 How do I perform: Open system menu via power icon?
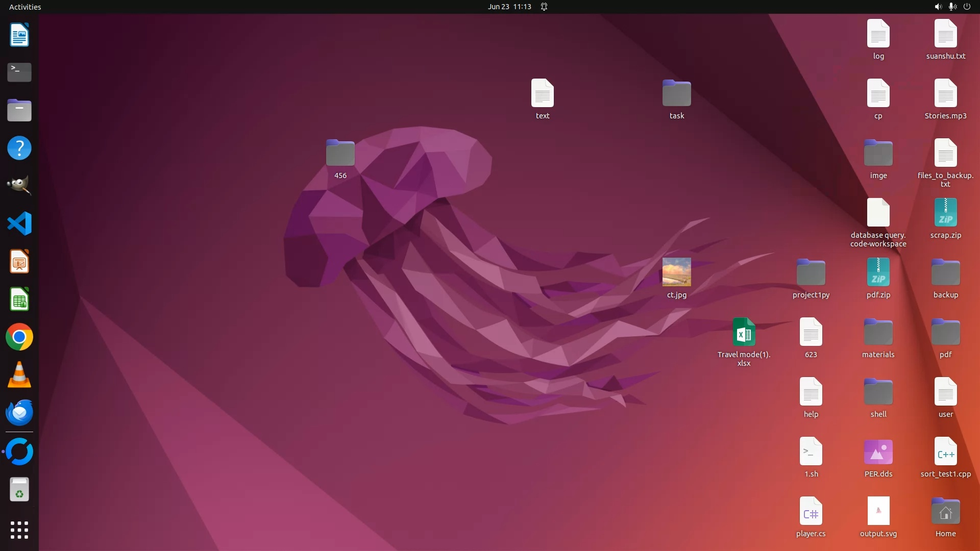967,7
